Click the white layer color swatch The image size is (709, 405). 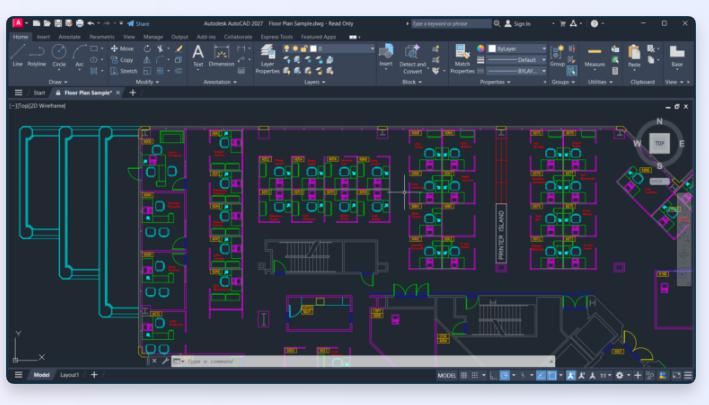[x=313, y=48]
